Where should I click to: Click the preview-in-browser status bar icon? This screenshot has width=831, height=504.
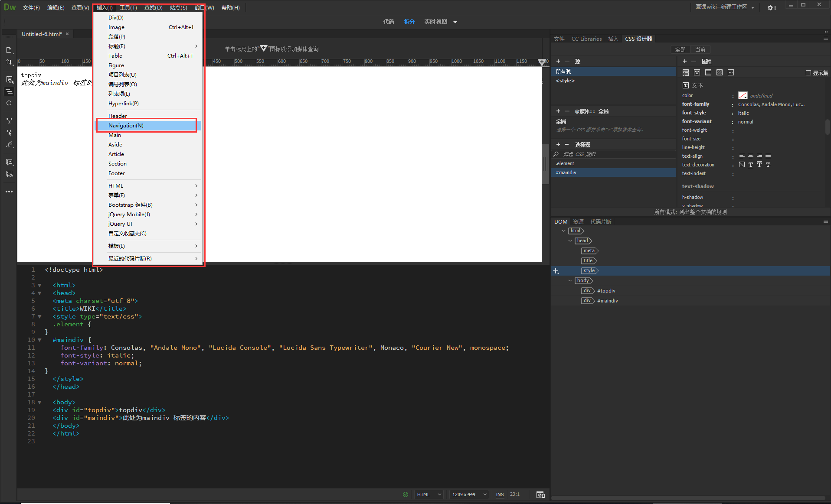coord(540,494)
